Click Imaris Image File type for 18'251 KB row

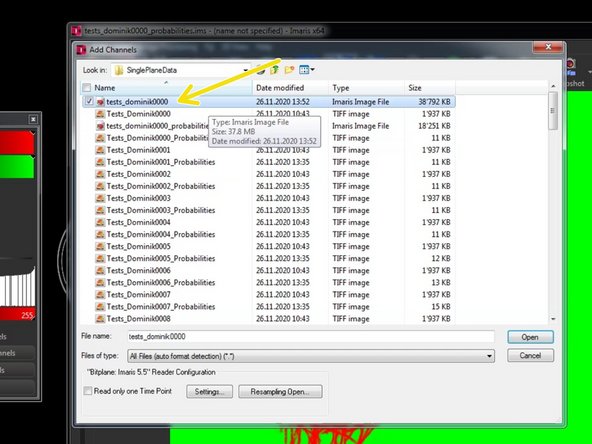[361, 126]
